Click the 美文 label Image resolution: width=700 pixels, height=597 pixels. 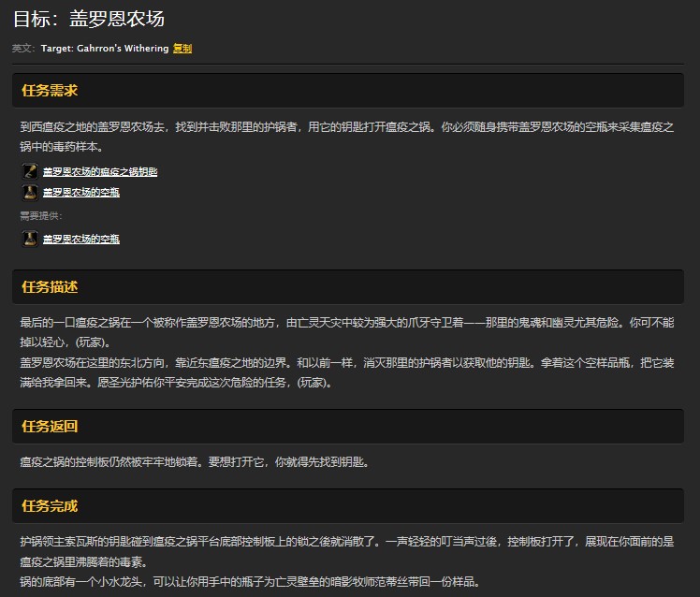23,48
